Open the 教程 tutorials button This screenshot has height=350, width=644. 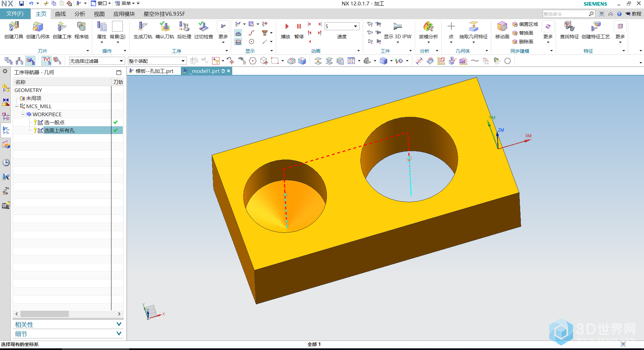click(x=634, y=14)
